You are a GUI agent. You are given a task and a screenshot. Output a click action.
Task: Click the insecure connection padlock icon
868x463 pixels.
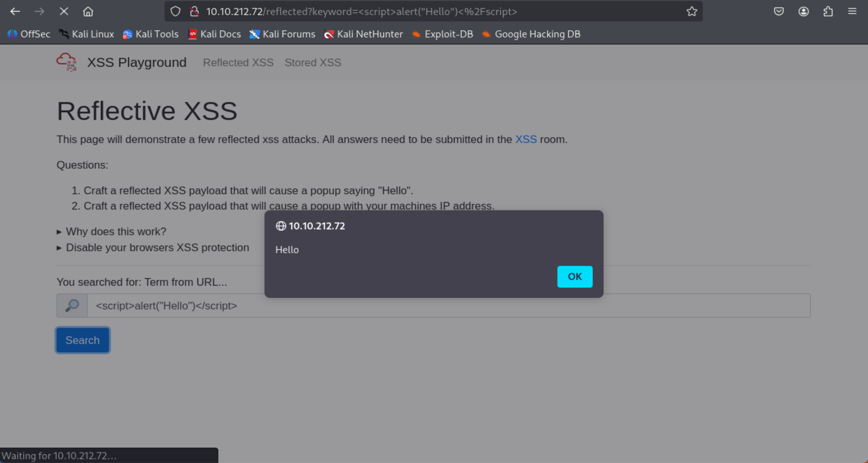click(194, 11)
